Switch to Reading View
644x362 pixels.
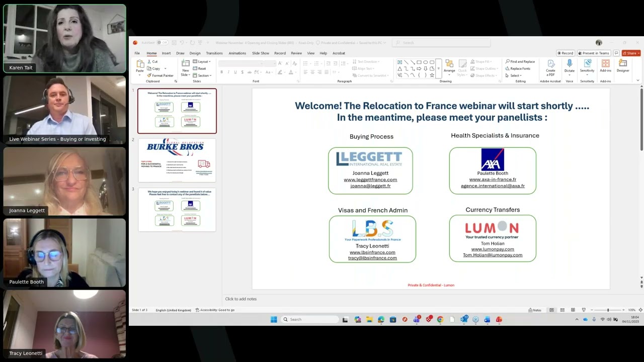point(573,310)
